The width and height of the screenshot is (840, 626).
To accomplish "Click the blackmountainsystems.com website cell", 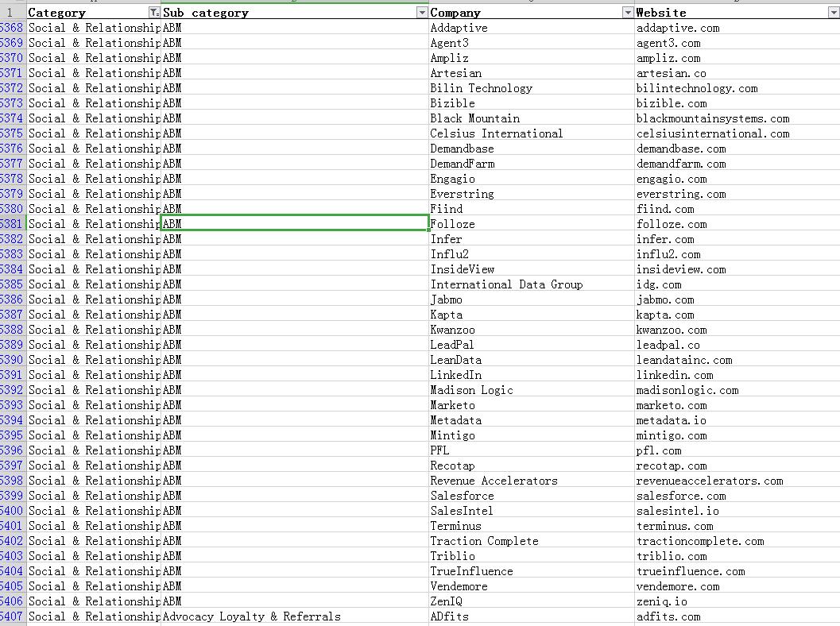I will click(x=737, y=118).
